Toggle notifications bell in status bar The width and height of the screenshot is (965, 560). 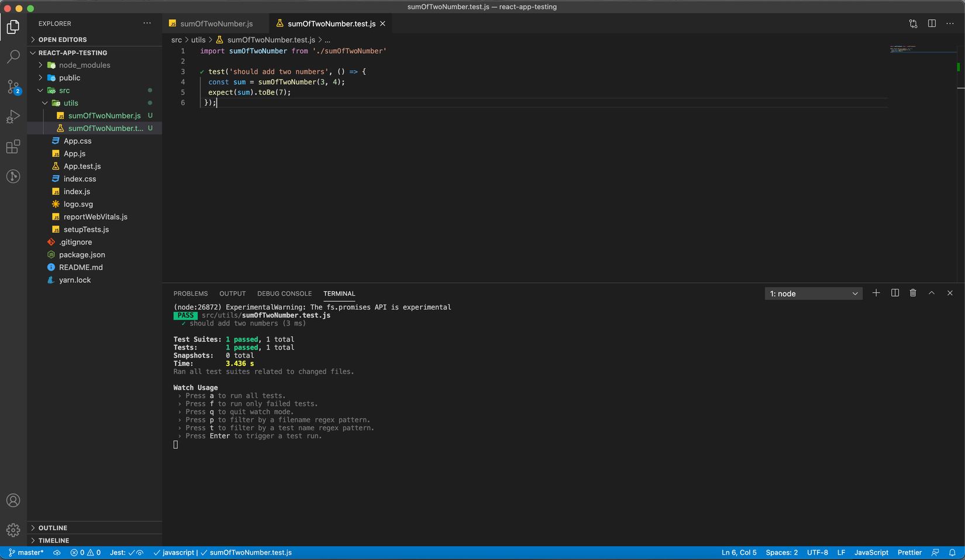pyautogui.click(x=952, y=552)
